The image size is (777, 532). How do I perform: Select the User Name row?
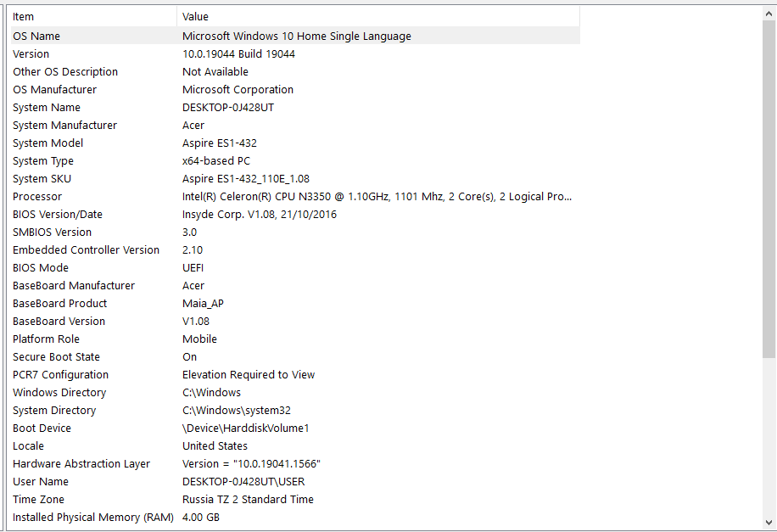(x=295, y=483)
